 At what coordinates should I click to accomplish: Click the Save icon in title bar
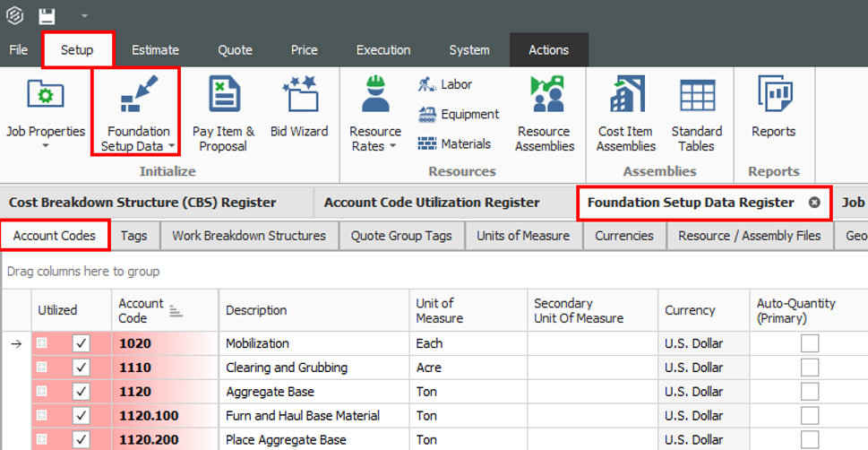[x=47, y=16]
